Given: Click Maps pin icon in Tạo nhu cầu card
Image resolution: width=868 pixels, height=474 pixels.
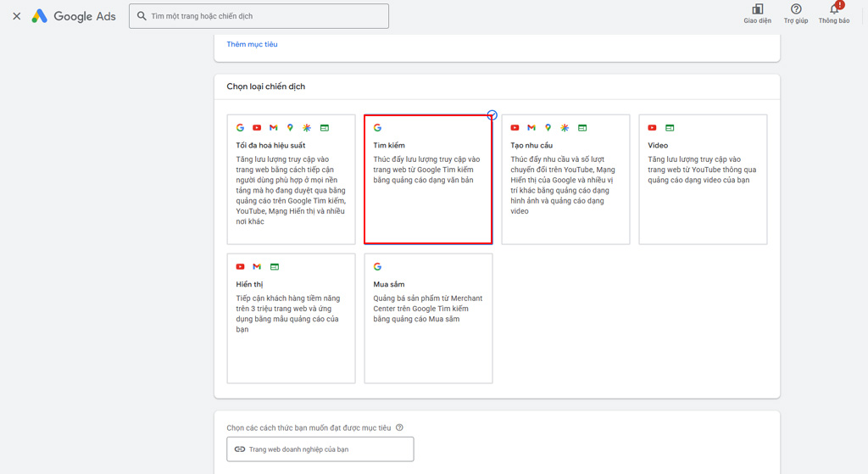Looking at the screenshot, I should (x=548, y=128).
